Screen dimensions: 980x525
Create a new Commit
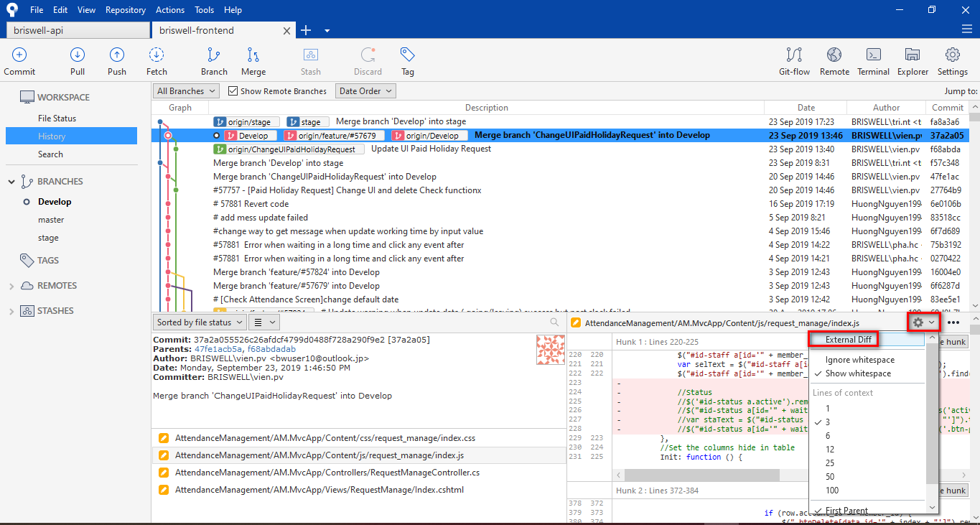(x=19, y=61)
